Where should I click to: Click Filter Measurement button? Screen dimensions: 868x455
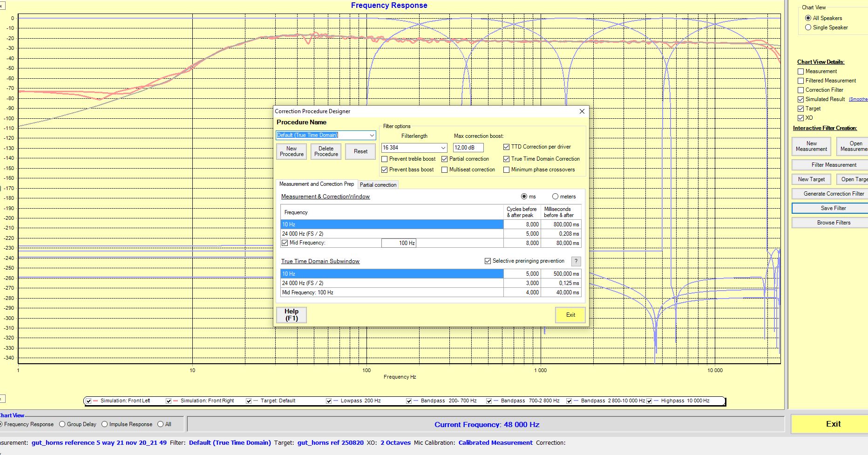tap(830, 165)
